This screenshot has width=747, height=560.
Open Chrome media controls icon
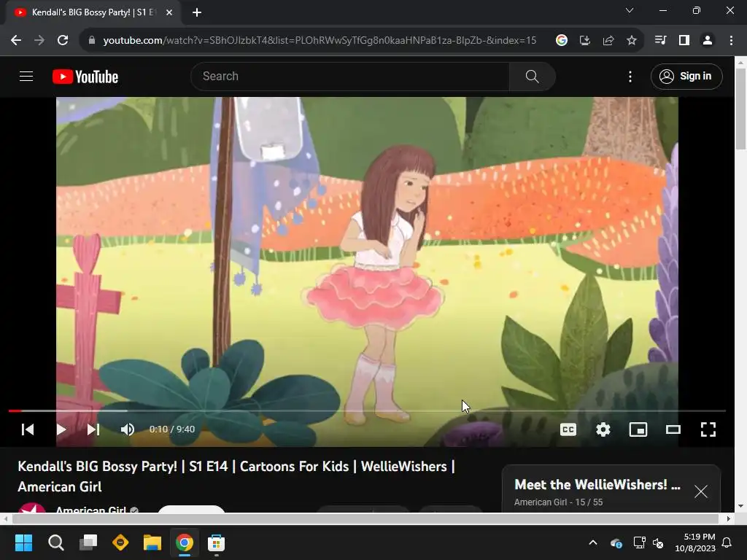point(660,41)
